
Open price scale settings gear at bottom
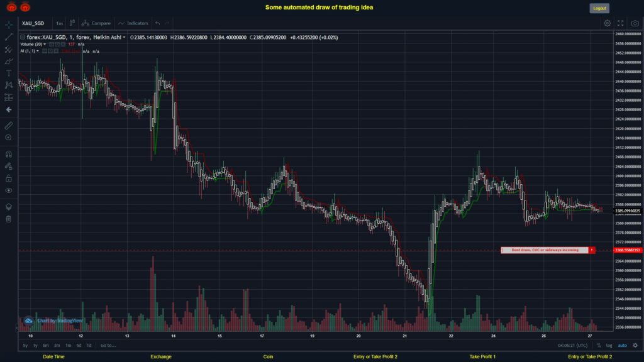(x=635, y=345)
